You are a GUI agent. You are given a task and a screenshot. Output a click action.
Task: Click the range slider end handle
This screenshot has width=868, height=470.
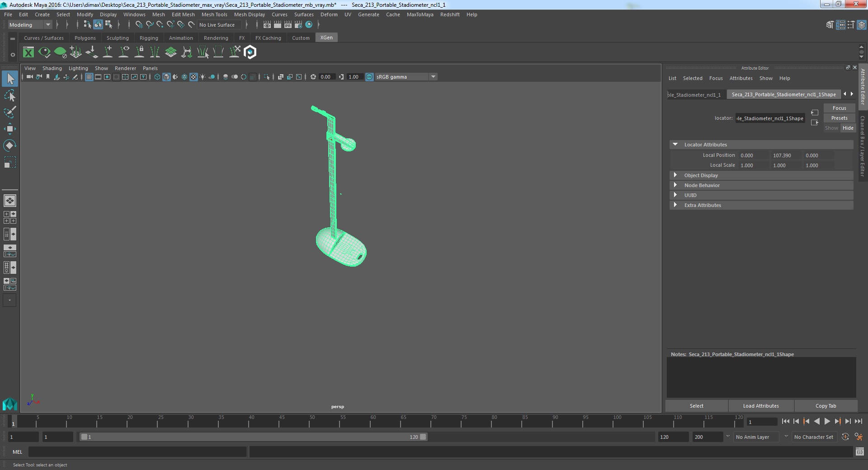tap(423, 437)
